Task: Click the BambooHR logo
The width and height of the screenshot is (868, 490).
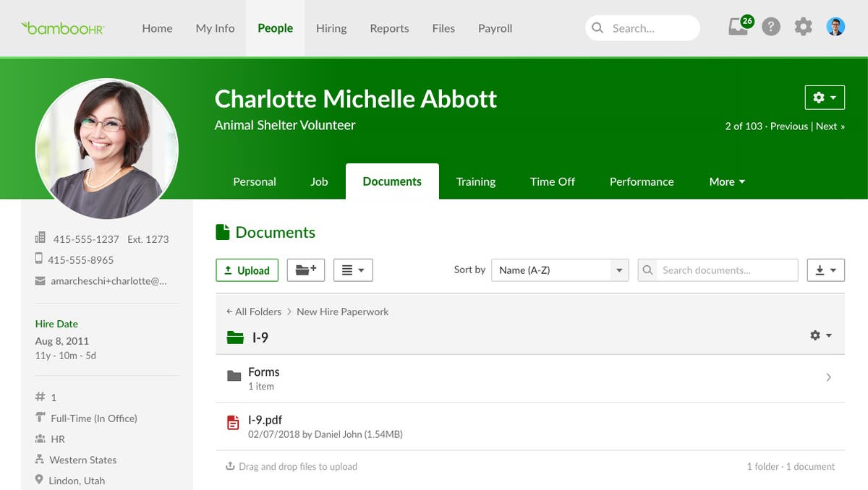Action: point(64,27)
